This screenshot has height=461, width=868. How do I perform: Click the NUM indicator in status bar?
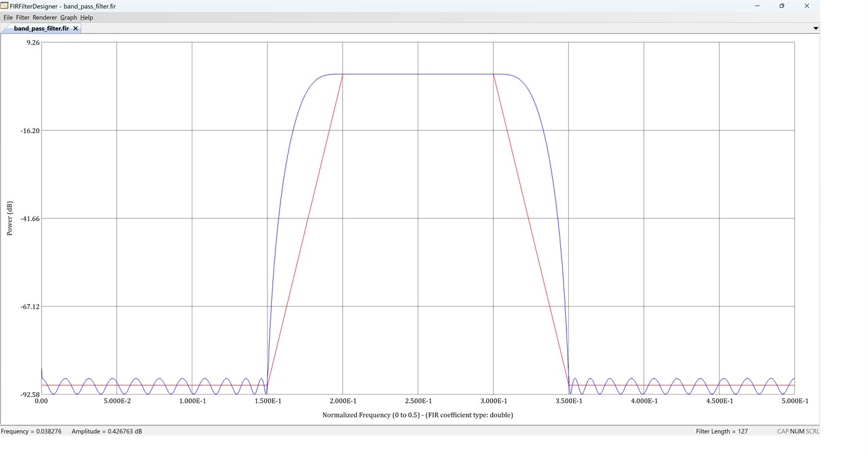(x=797, y=431)
